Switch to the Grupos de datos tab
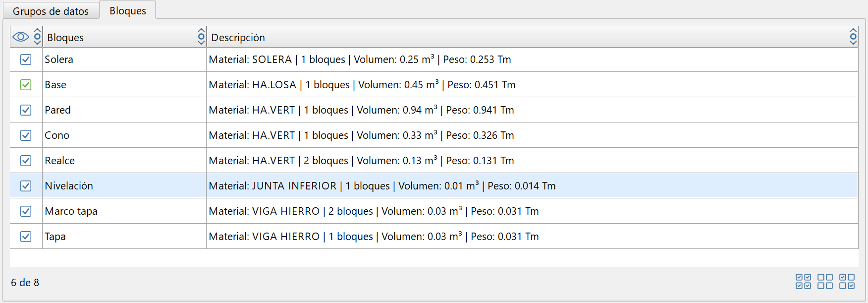Image resolution: width=868 pixels, height=303 pixels. click(51, 11)
